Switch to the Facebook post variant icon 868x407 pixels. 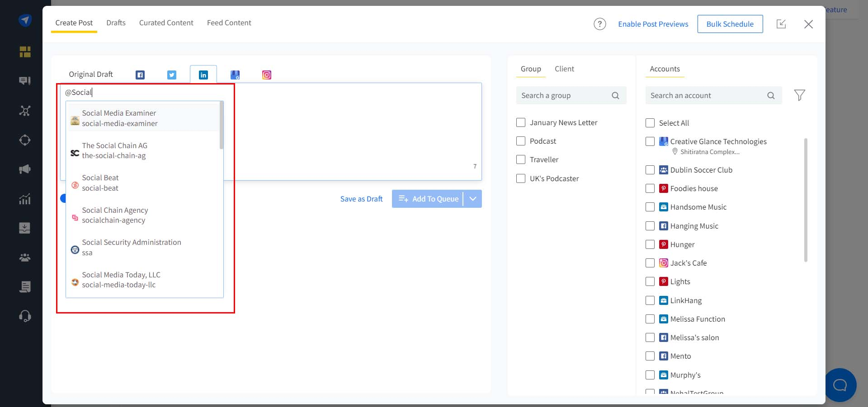pyautogui.click(x=140, y=75)
